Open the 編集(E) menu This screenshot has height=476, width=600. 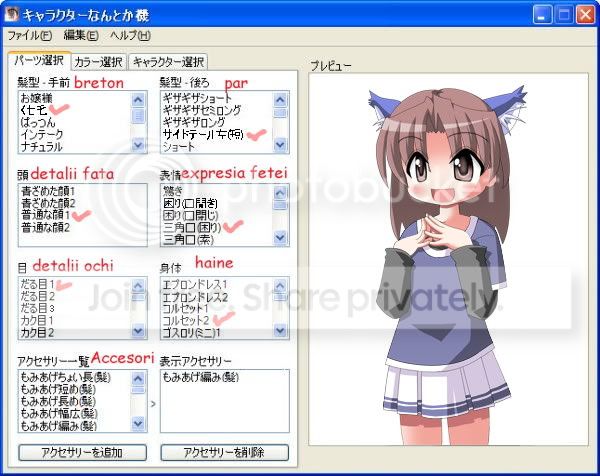click(x=81, y=36)
